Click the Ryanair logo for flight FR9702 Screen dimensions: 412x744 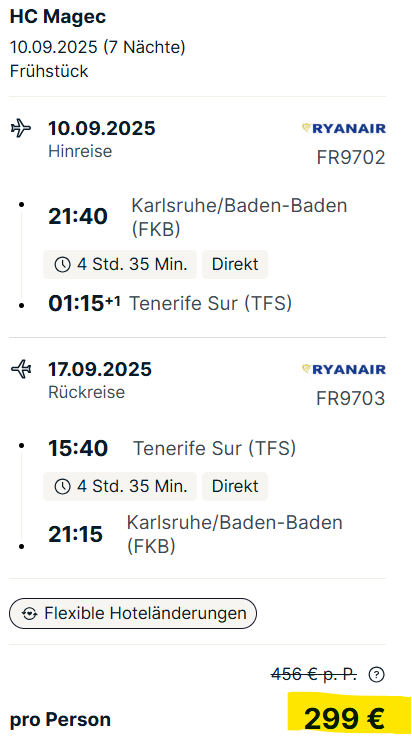point(344,129)
